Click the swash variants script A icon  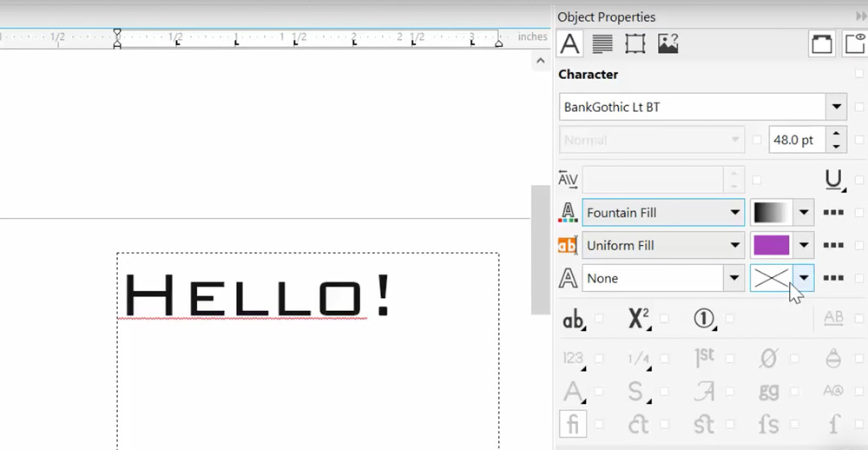pyautogui.click(x=704, y=391)
